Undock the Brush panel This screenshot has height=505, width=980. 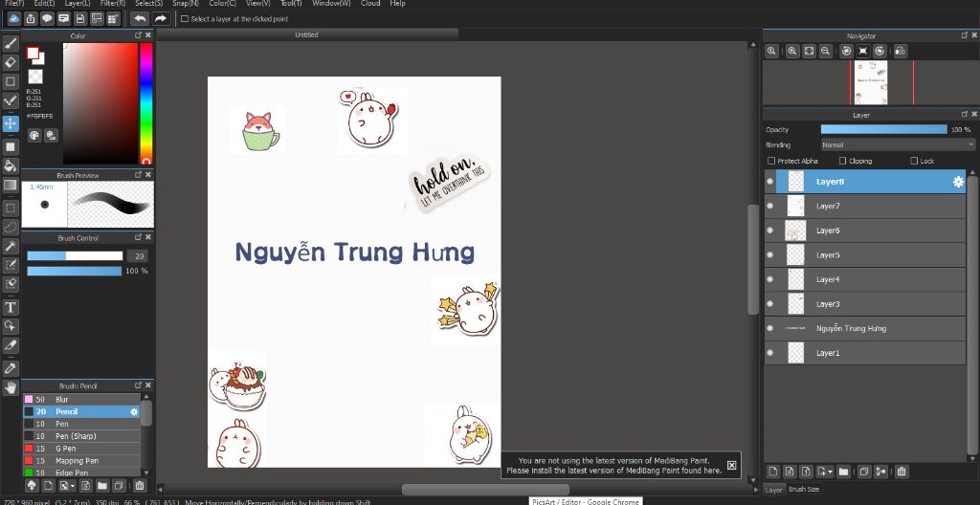click(x=138, y=385)
